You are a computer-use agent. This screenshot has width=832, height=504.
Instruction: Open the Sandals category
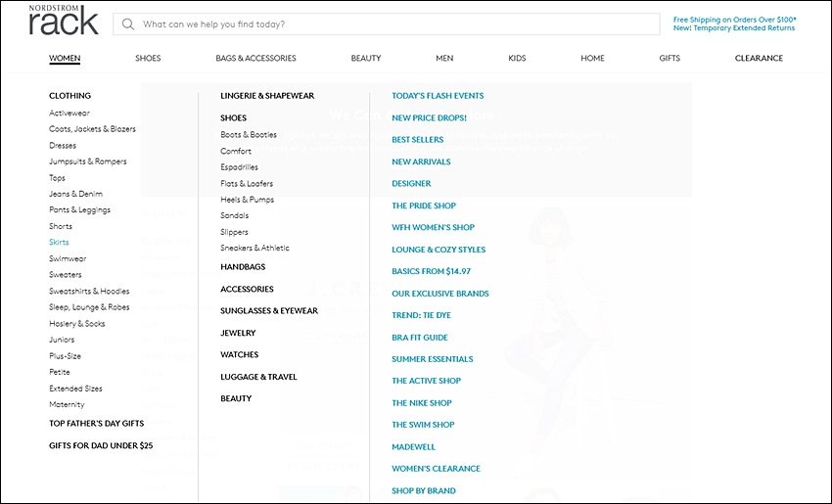pyautogui.click(x=235, y=215)
